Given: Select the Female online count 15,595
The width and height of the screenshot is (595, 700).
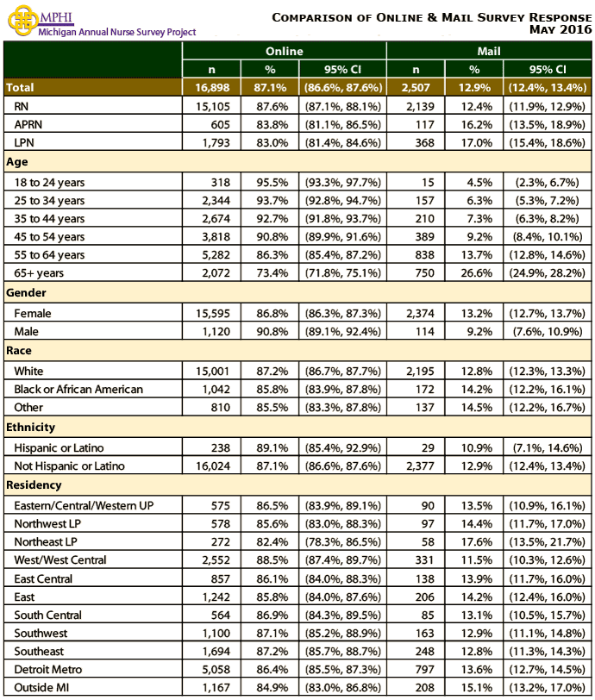Looking at the screenshot, I should click(213, 314).
